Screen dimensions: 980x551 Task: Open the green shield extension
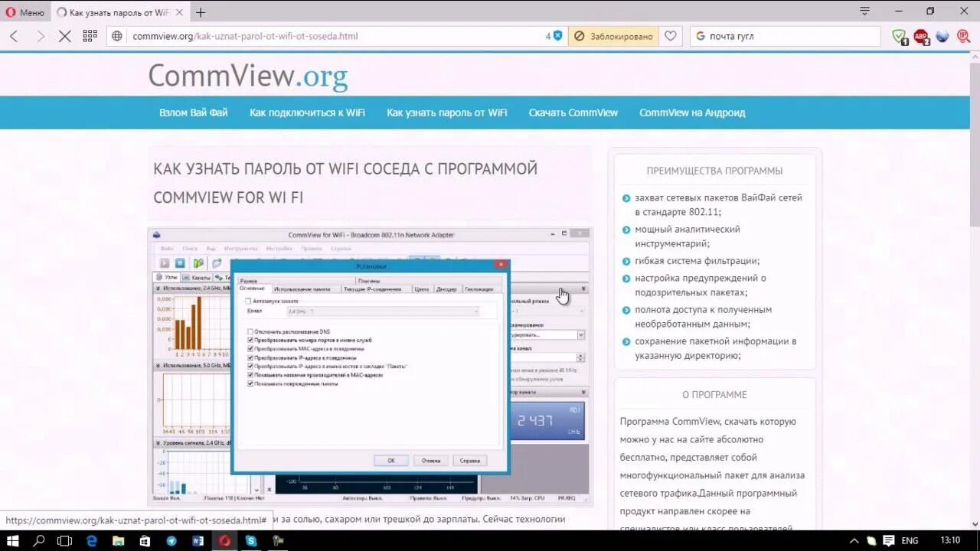(900, 36)
